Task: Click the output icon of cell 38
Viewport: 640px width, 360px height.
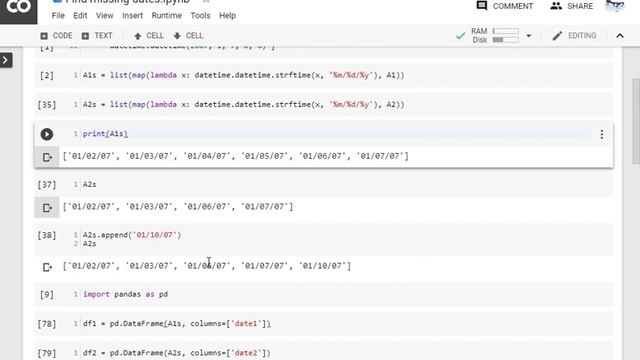Action: point(47,267)
